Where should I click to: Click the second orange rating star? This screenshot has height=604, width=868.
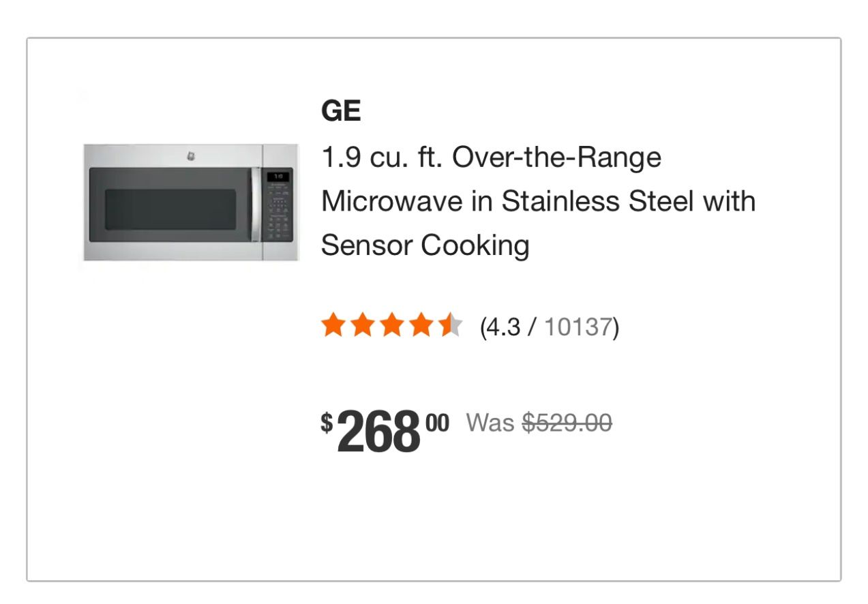tap(362, 326)
